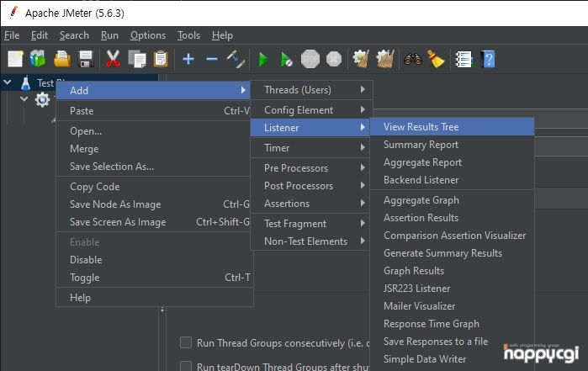588x371 pixels.
Task: Choose Response Time Graph
Action: 452,323
